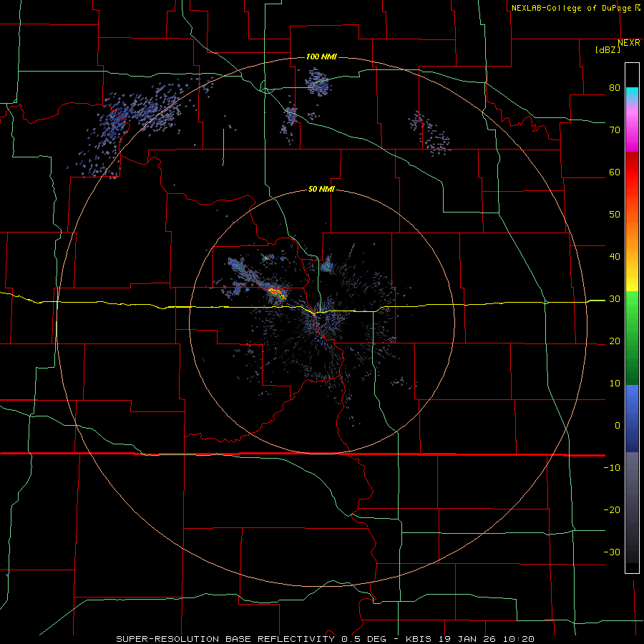Pick the blue band on the color bar
Image resolution: width=644 pixels, height=644 pixels.
point(632,419)
